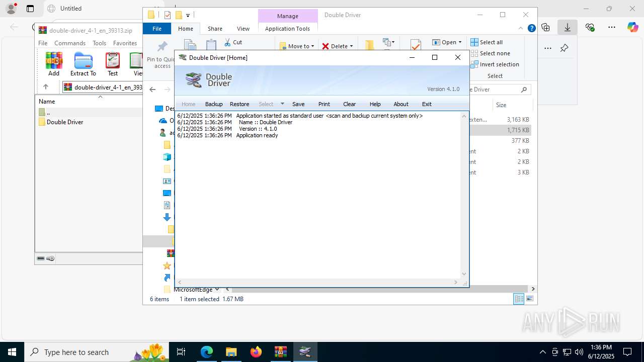Switch Explorer to details view icon
The height and width of the screenshot is (362, 644).
tap(518, 299)
